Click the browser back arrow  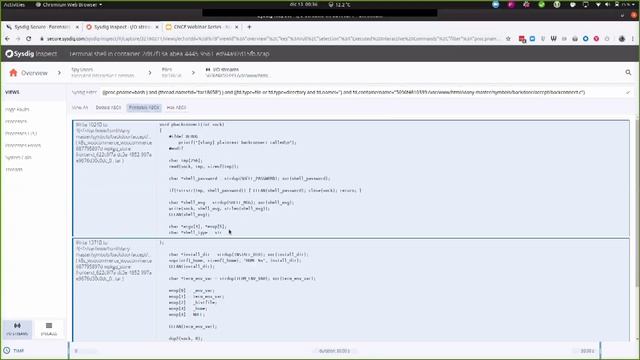pyautogui.click(x=7, y=39)
